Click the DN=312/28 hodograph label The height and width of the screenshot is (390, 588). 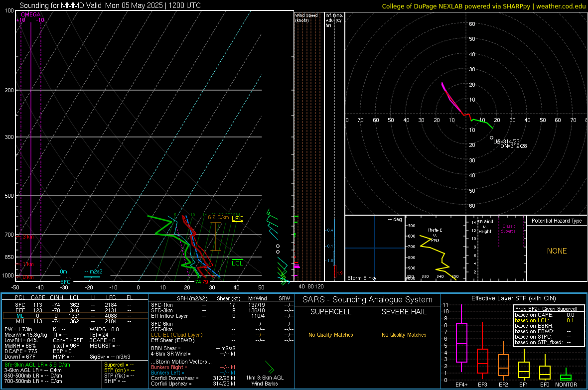tap(513, 146)
